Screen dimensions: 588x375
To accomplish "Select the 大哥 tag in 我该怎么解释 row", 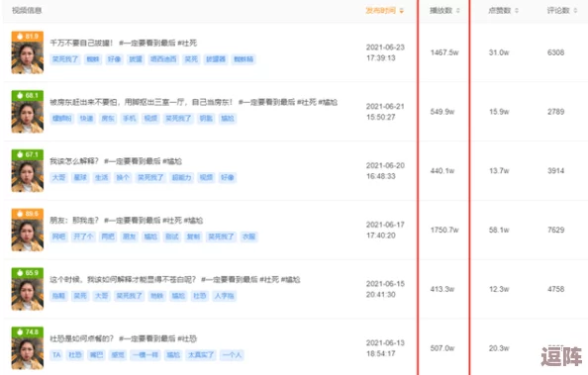I will pos(58,177).
